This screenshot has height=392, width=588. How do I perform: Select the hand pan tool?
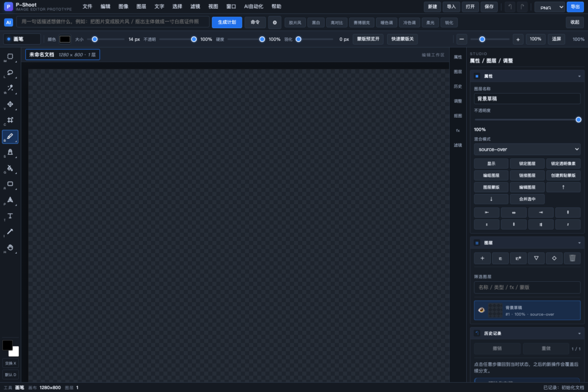10,248
